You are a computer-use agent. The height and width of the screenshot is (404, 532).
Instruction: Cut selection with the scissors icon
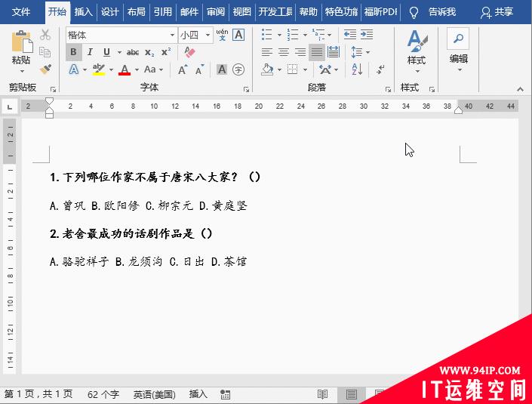[x=45, y=35]
